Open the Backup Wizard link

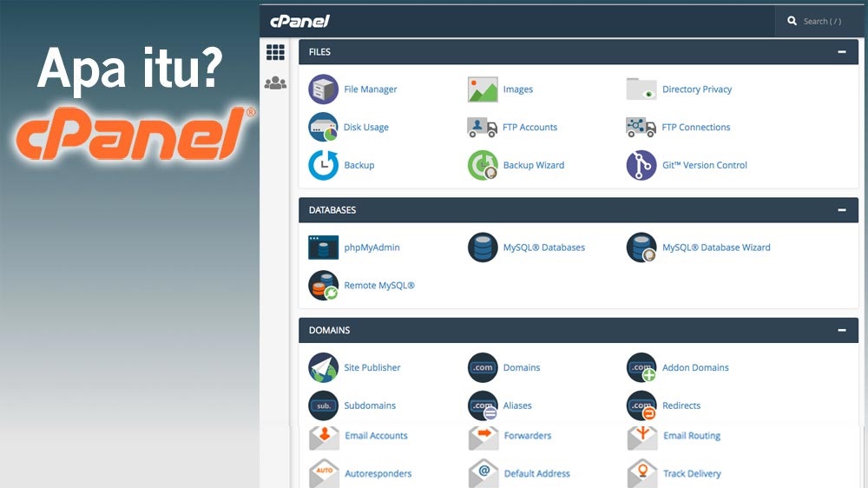point(534,165)
